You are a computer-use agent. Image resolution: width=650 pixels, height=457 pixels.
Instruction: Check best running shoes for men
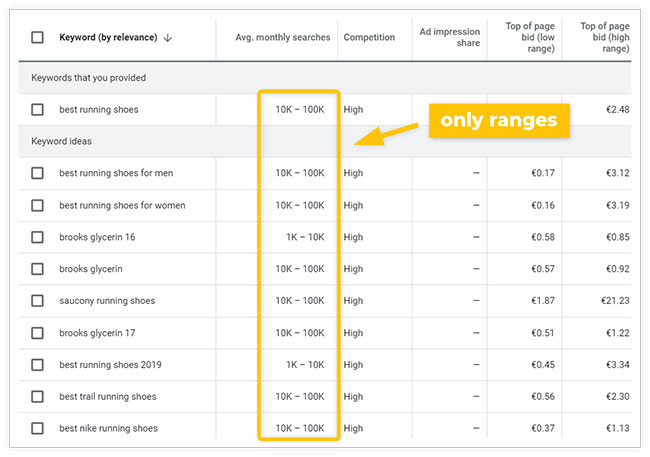click(37, 173)
